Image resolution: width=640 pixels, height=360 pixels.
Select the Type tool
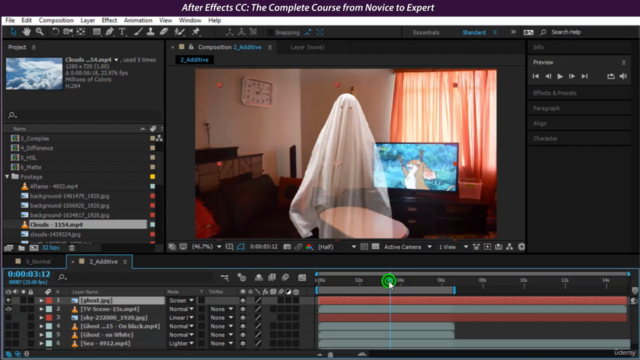click(122, 32)
